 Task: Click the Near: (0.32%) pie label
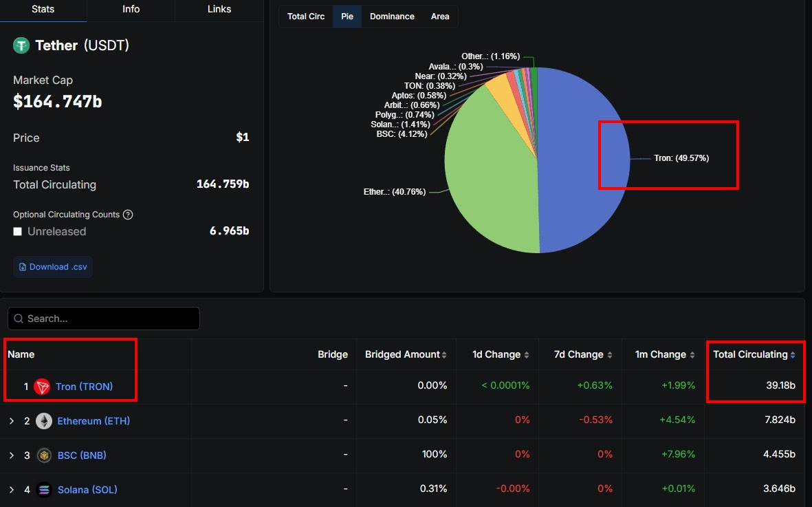441,76
